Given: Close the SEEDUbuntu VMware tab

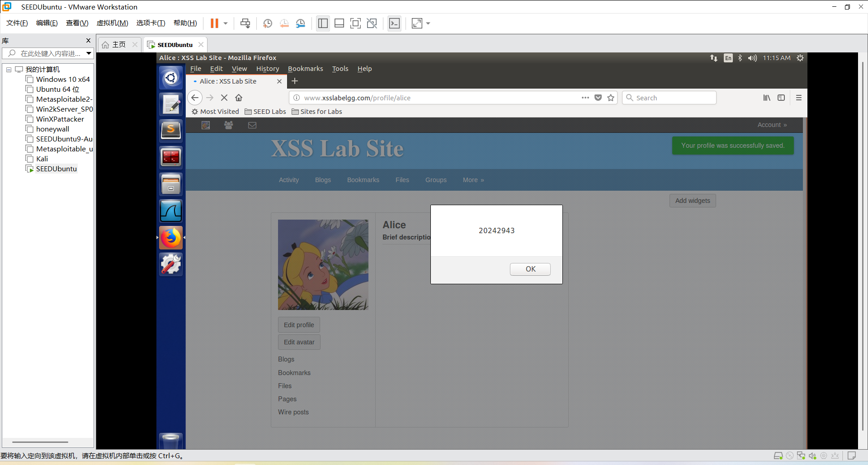Looking at the screenshot, I should (x=201, y=45).
